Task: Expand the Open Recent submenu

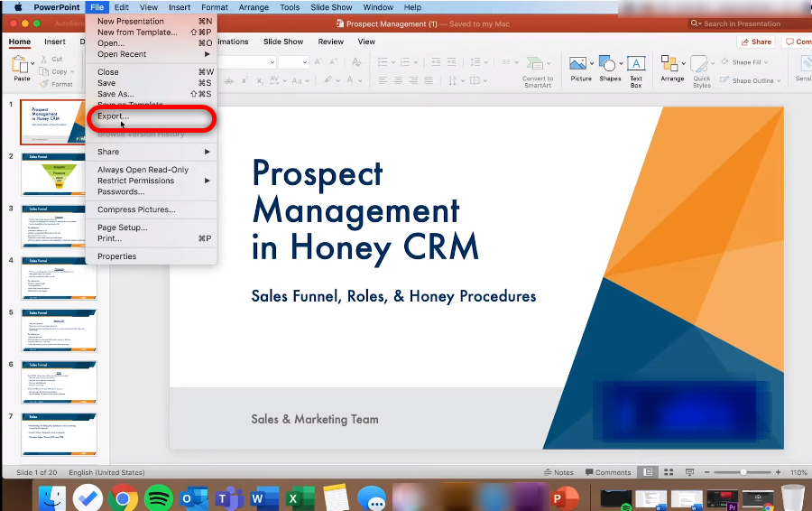Action: (152, 54)
